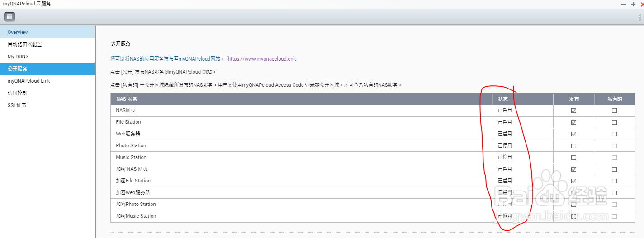This screenshot has width=644, height=238.
Task: Select the 加密Photo Station service name
Action: pos(136,204)
